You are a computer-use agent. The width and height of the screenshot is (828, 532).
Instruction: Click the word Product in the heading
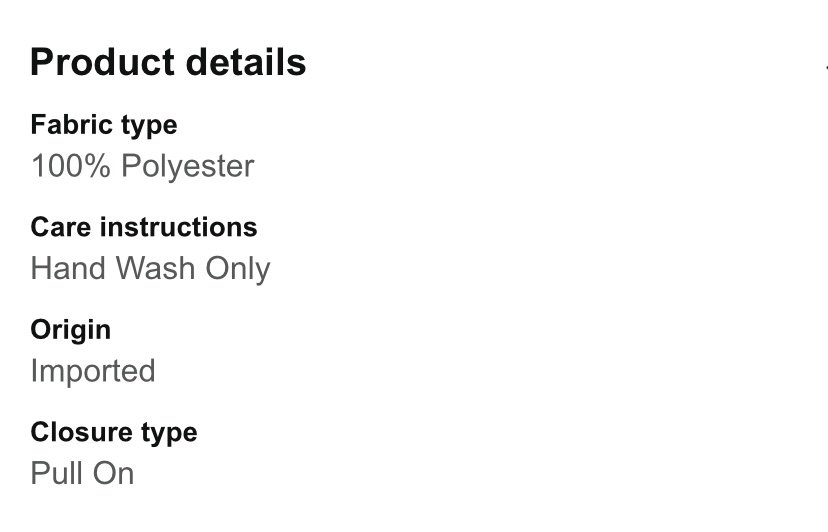(102, 62)
